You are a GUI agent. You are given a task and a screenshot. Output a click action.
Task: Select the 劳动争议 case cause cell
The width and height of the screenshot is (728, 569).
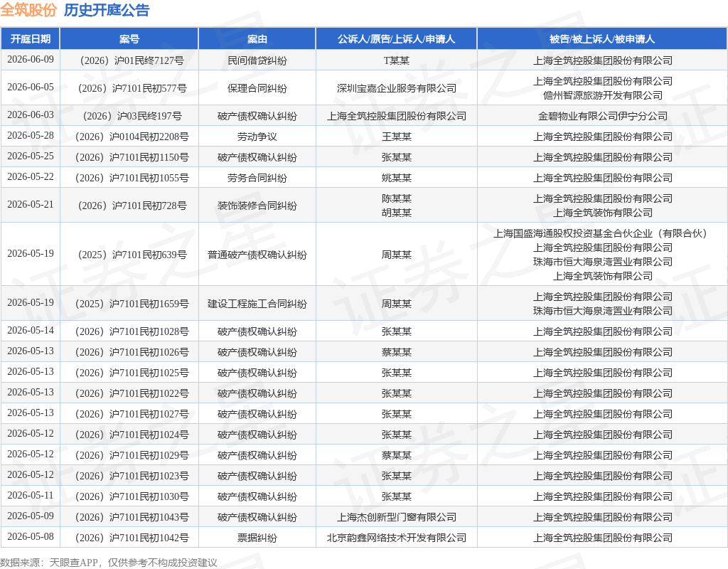[x=257, y=137]
